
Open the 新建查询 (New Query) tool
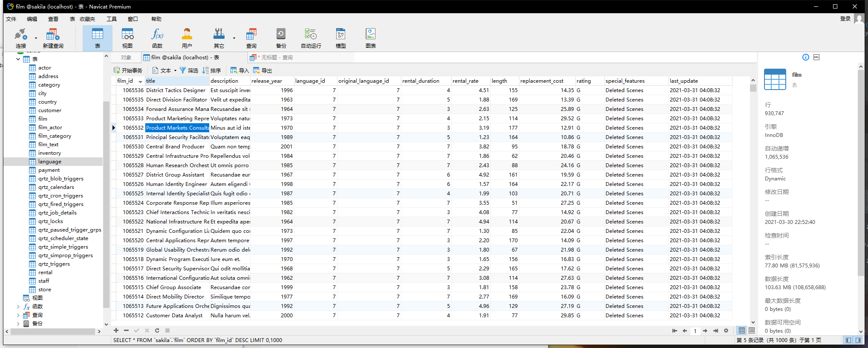53,38
